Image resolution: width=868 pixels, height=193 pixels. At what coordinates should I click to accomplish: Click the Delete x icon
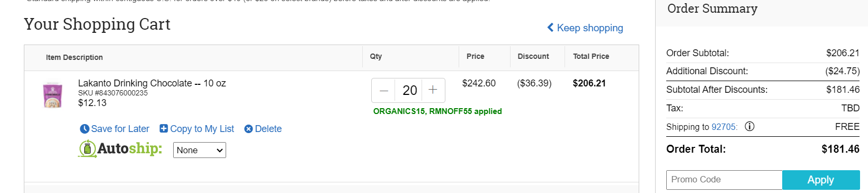coord(248,129)
